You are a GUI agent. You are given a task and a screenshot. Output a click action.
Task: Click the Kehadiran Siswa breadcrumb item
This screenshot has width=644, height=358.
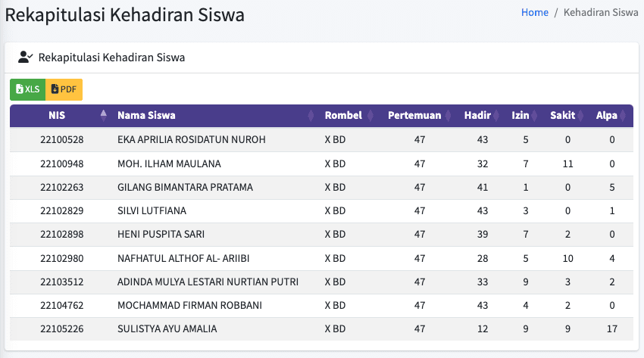click(x=601, y=12)
